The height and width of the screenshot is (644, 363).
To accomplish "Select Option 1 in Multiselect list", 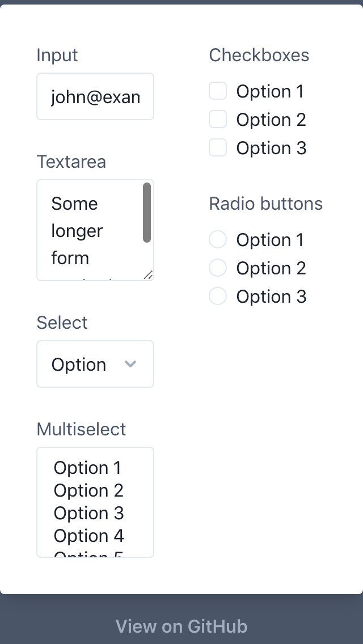I will (x=88, y=468).
